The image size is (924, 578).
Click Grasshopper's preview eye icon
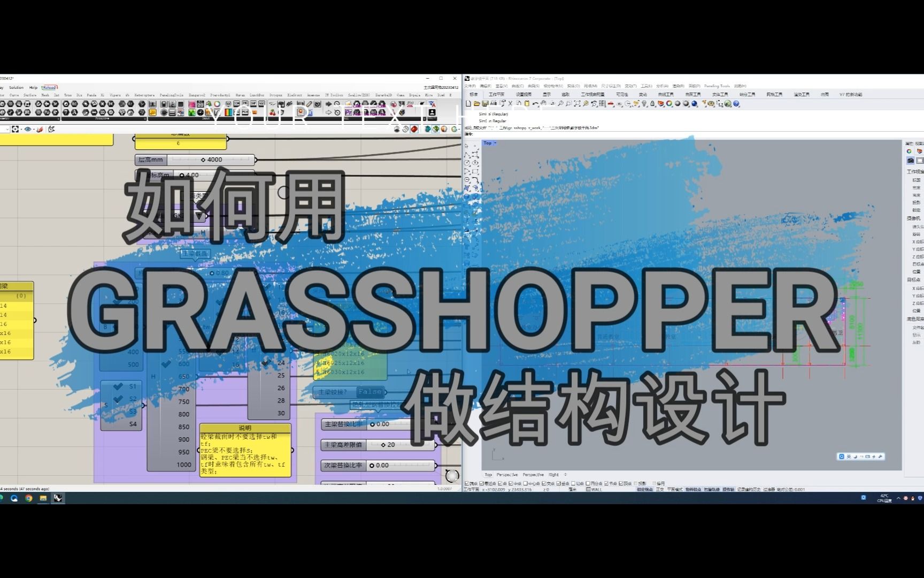[x=28, y=129]
